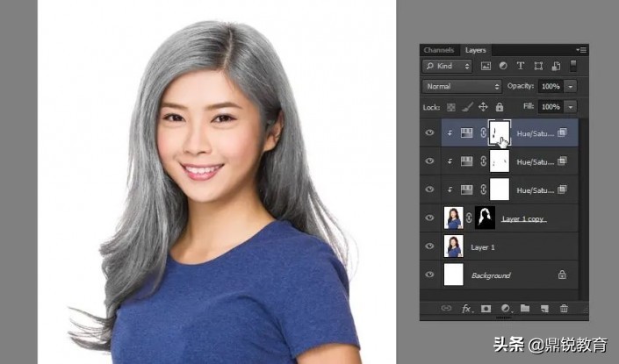Screen dimensions: 619x364
Task: Hide the lowest Hue/Saturation layer
Action: 430,189
